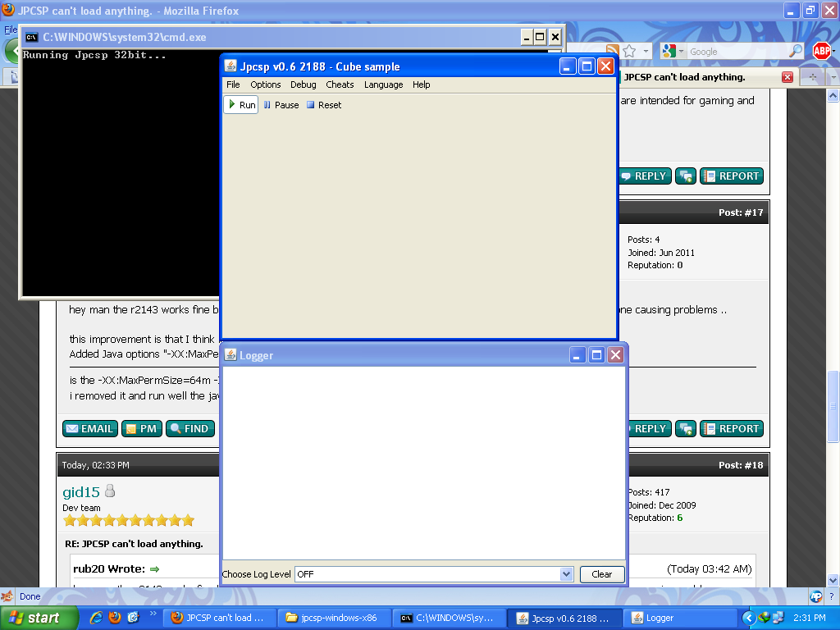Switch to JPCSP can't load Firefox taskbar button
Image resolution: width=840 pixels, height=630 pixels.
pos(218,618)
